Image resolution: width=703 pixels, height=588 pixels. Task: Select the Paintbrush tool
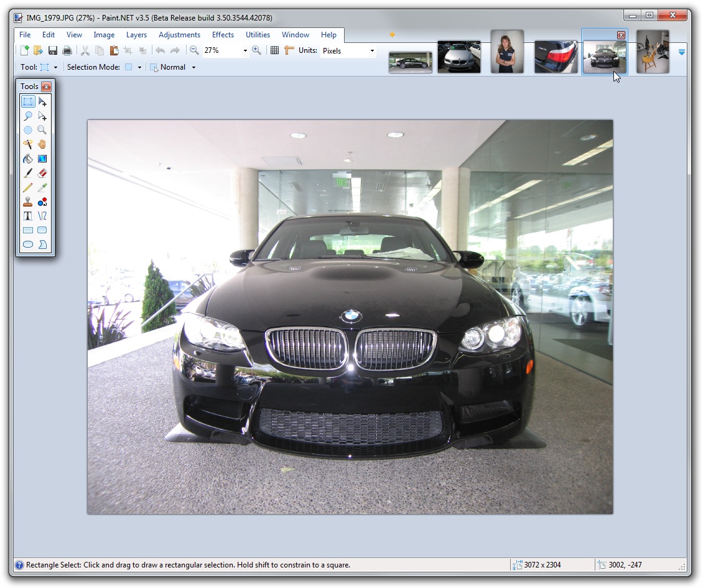(x=28, y=173)
